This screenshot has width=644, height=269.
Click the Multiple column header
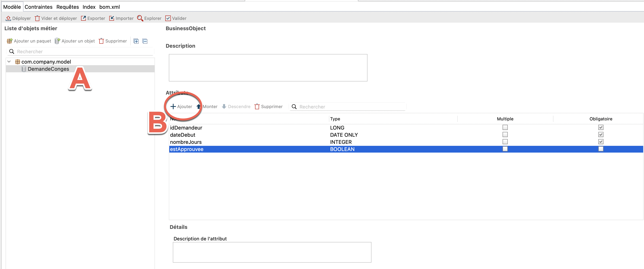coord(505,119)
